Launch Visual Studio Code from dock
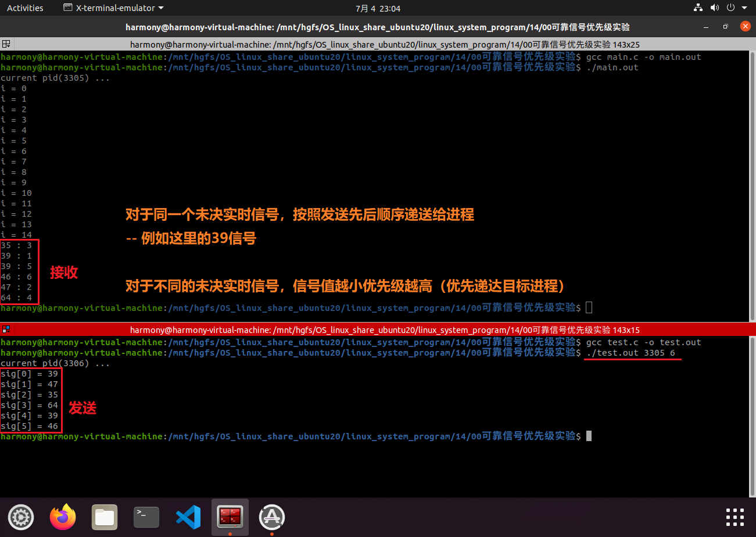 [188, 517]
